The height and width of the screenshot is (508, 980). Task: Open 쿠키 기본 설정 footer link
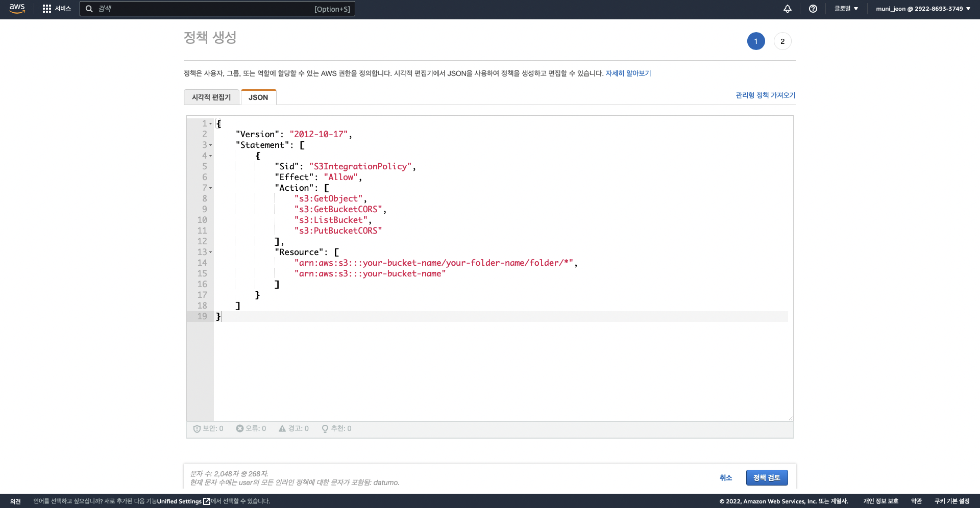952,501
